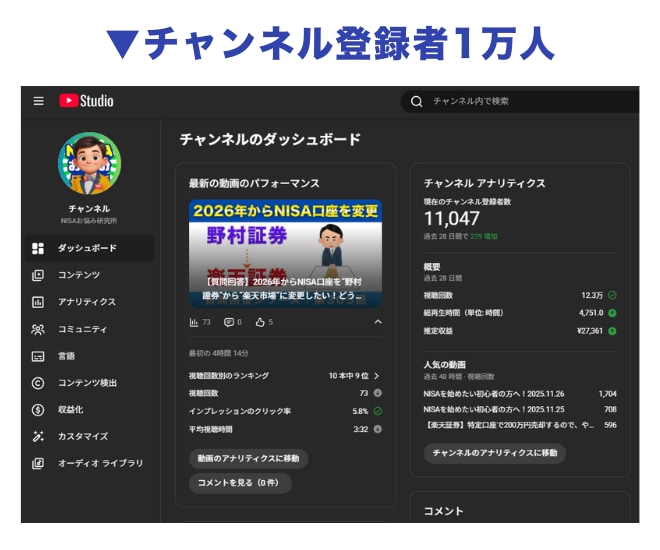This screenshot has height=550, width=660.
Task: Click the アナリティクス bar chart icon
Action: coord(38,302)
